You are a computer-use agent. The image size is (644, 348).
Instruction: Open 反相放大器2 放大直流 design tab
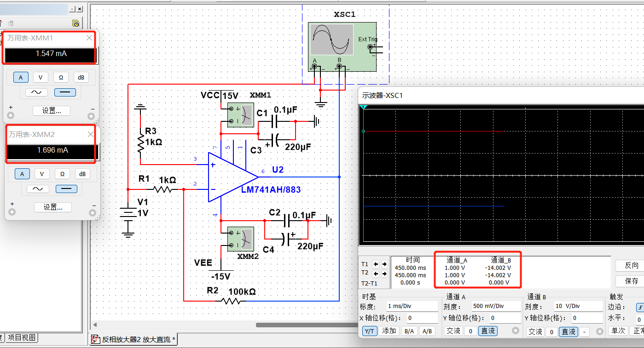133,340
